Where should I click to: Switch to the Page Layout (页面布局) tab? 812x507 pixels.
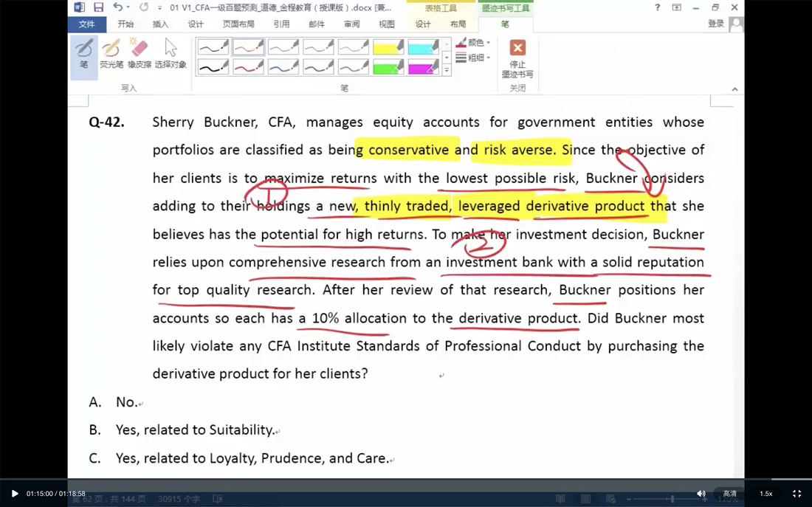click(x=238, y=24)
